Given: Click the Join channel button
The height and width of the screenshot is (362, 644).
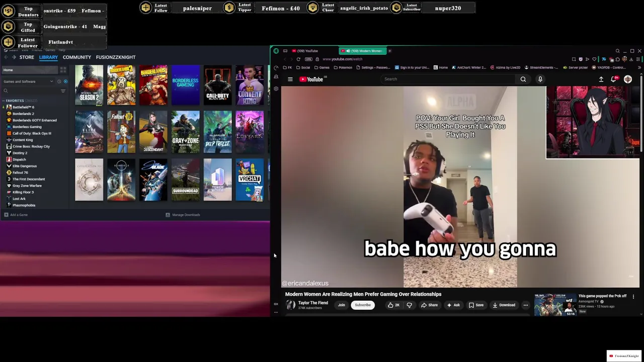Looking at the screenshot, I should 341,305.
